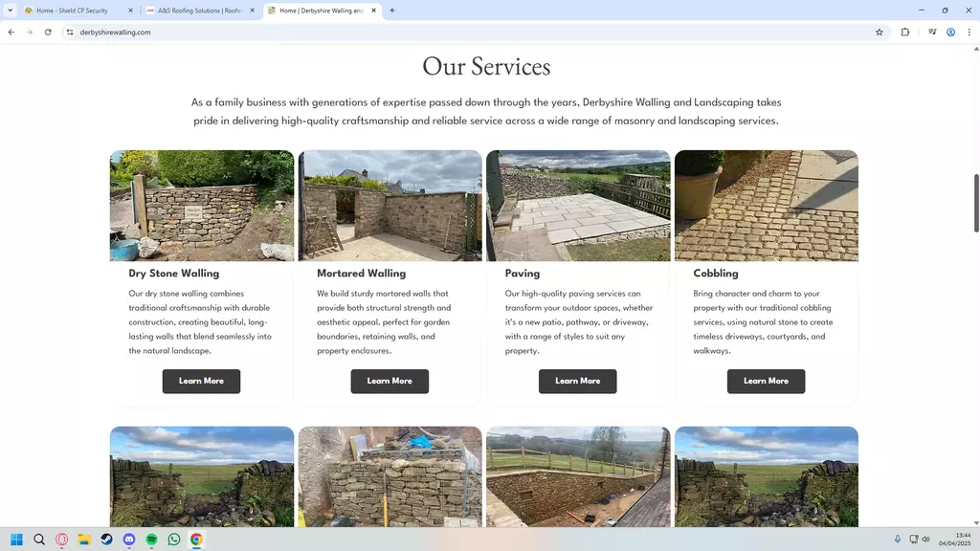The width and height of the screenshot is (980, 551).
Task: Open the Chrome three-dot menu
Action: pyautogui.click(x=969, y=32)
